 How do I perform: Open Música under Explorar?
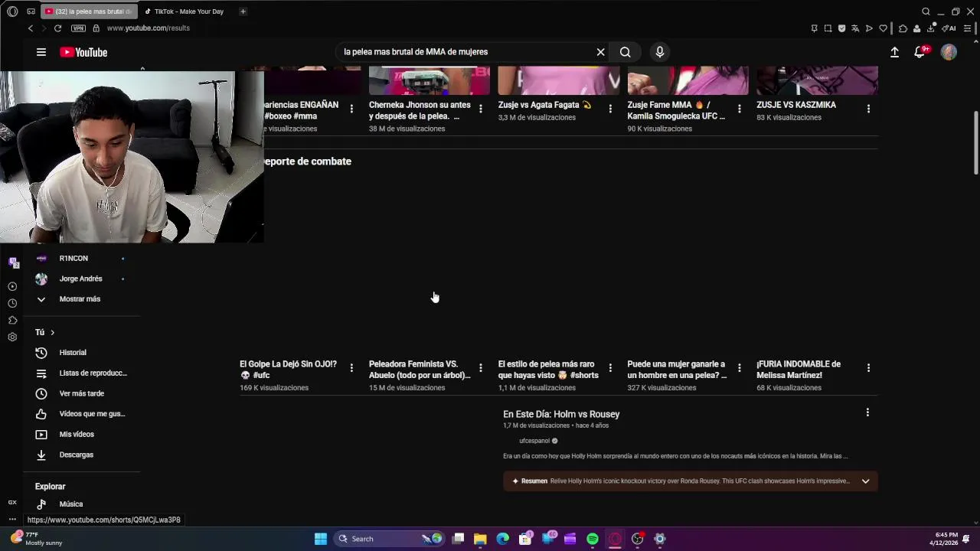tap(80, 504)
